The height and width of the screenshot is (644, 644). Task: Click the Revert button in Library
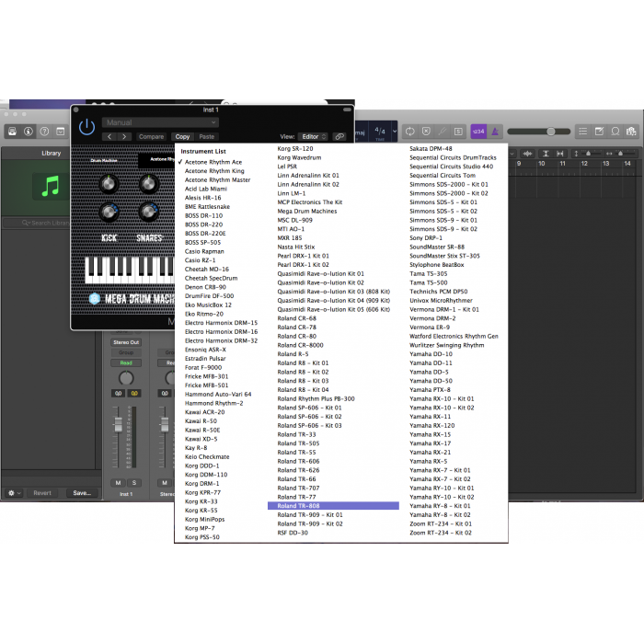(42, 493)
